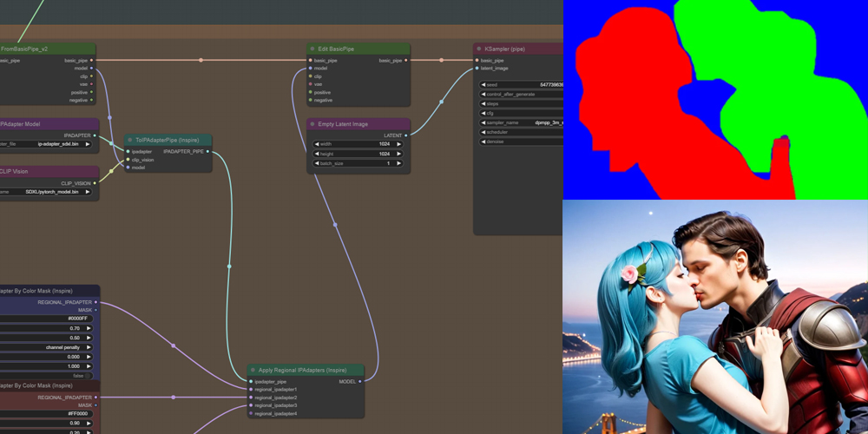Select the CLIP Vision node title bar
868x434 pixels.
pyautogui.click(x=49, y=172)
